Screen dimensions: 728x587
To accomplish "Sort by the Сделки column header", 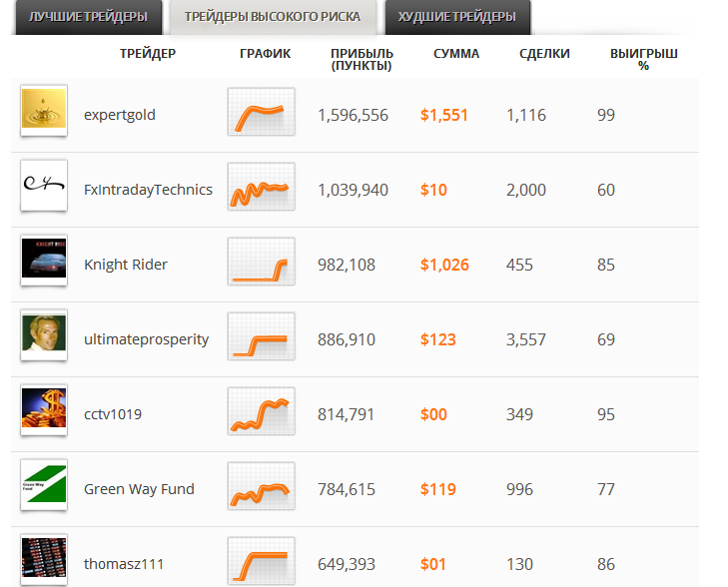I will (x=544, y=54).
